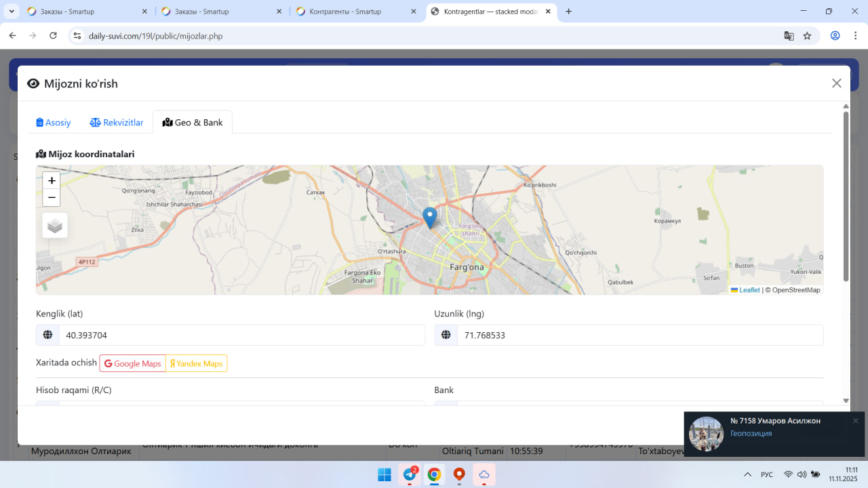Bookmark this page with the star icon

pyautogui.click(x=807, y=36)
